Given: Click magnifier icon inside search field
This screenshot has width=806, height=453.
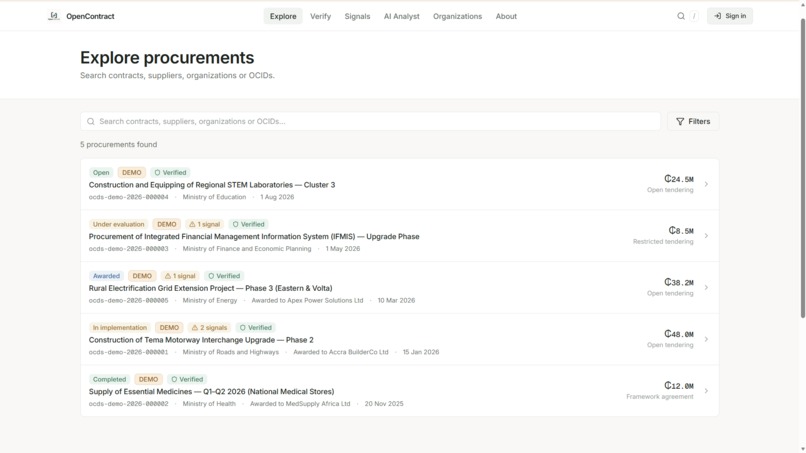Looking at the screenshot, I should click(91, 121).
